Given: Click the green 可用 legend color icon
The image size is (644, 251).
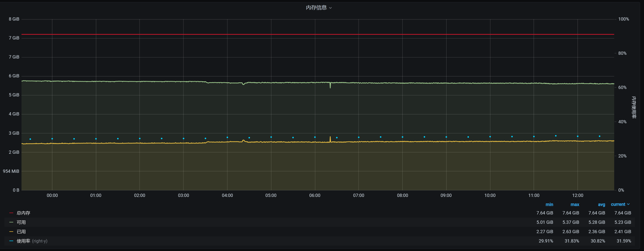Looking at the screenshot, I should coord(11,222).
